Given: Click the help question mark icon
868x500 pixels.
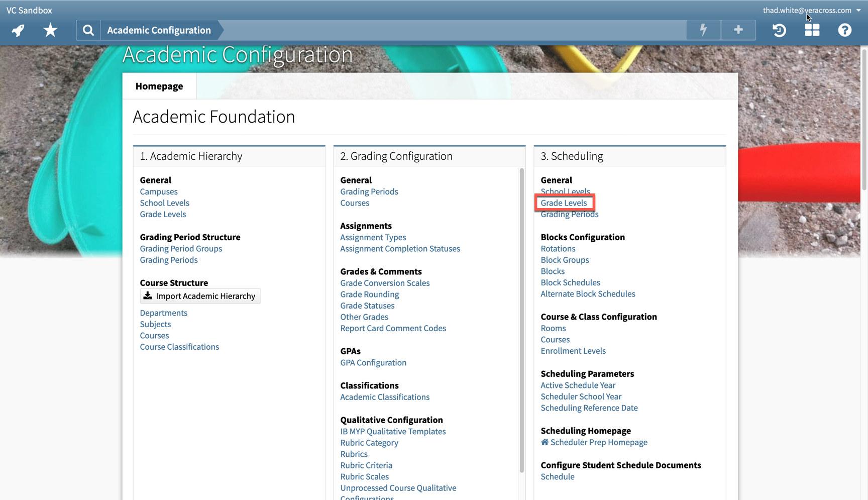Looking at the screenshot, I should 844,30.
